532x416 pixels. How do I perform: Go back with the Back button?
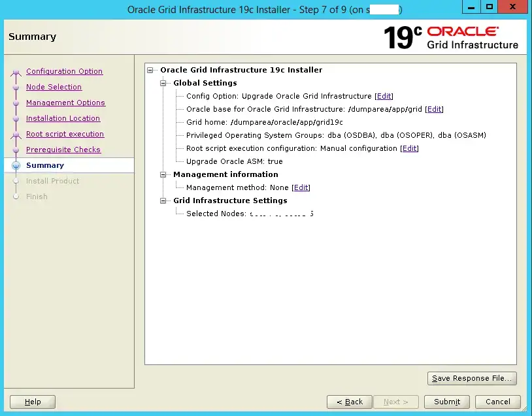[349, 402]
